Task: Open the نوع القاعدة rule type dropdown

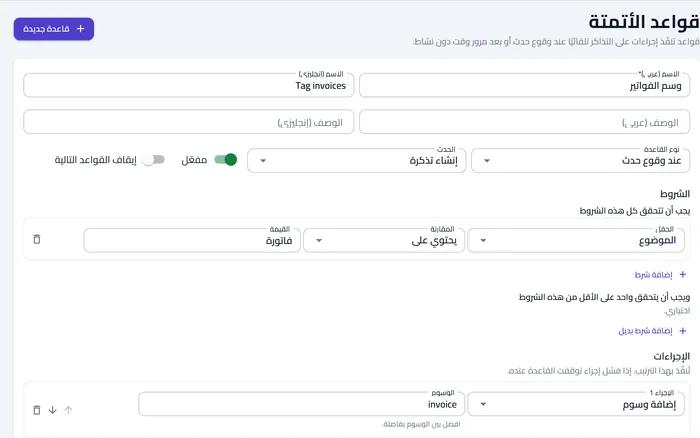Action: coord(580,160)
